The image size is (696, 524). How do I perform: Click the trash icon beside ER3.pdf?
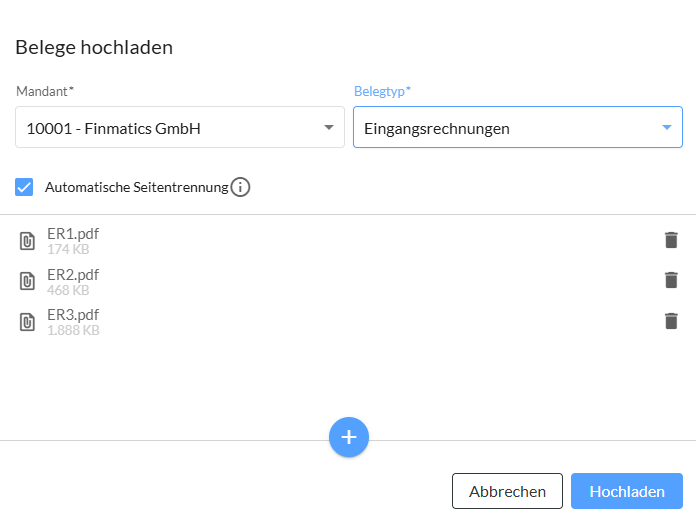(671, 321)
